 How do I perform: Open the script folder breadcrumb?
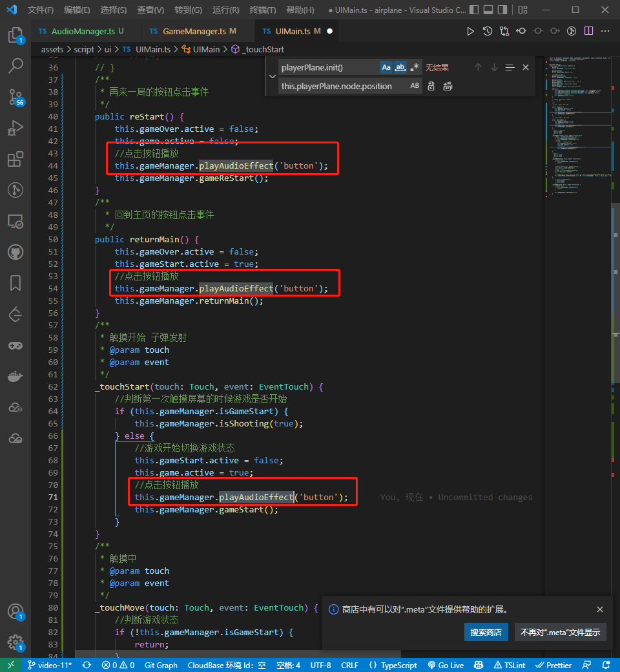(83, 49)
